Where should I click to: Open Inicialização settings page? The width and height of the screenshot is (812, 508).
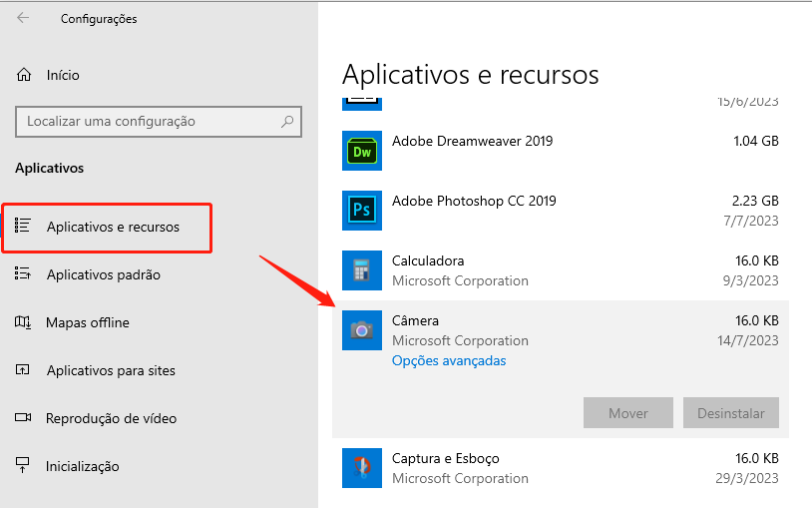pyautogui.click(x=83, y=466)
